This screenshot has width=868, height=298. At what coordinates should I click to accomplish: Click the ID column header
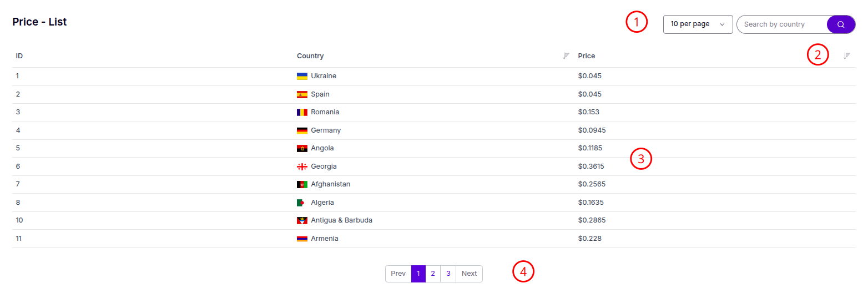tap(19, 56)
